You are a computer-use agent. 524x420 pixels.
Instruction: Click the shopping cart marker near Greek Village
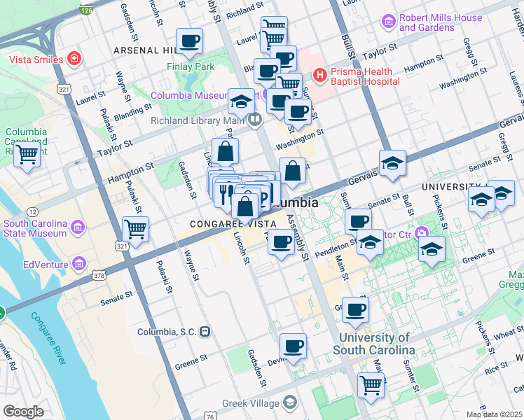click(371, 384)
